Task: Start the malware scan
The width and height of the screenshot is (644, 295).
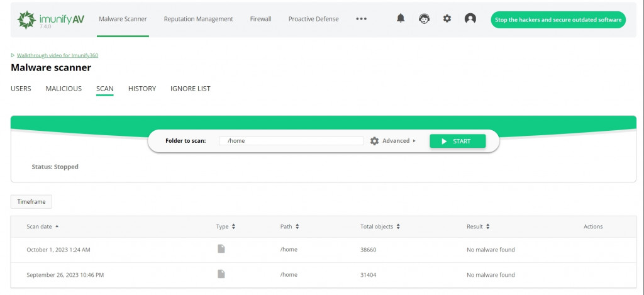Action: (458, 141)
